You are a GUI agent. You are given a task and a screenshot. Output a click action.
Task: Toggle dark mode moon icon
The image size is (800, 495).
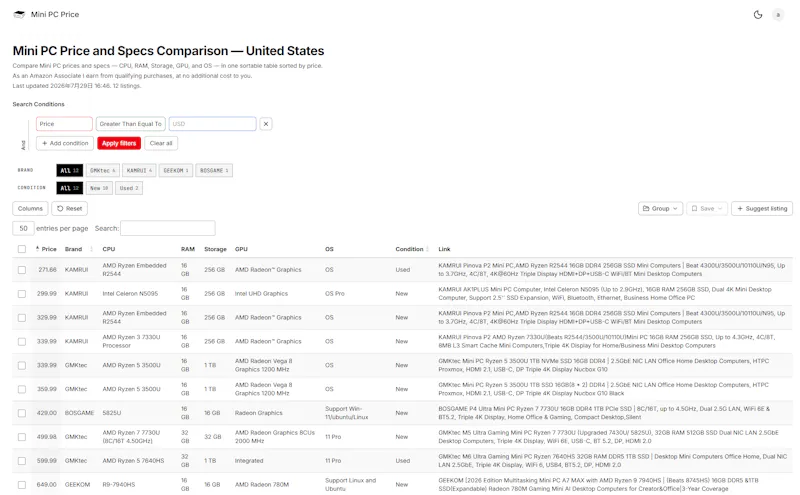coord(758,15)
